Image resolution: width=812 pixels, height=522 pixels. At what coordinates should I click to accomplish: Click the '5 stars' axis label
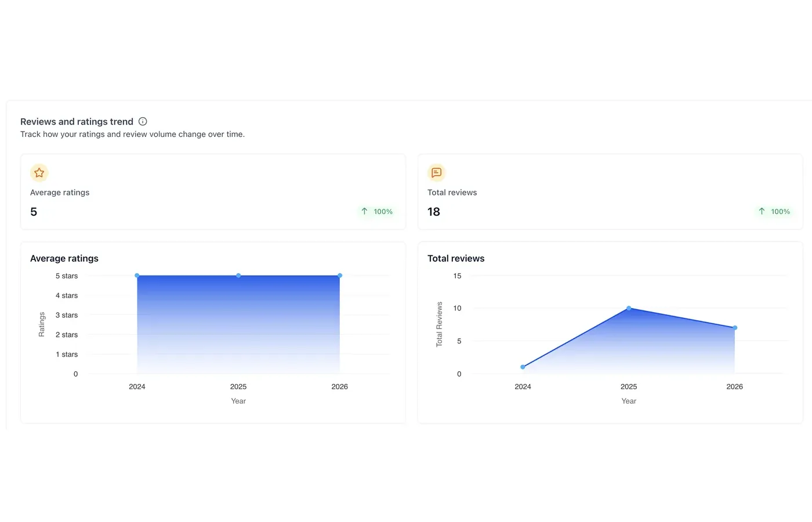pos(67,276)
